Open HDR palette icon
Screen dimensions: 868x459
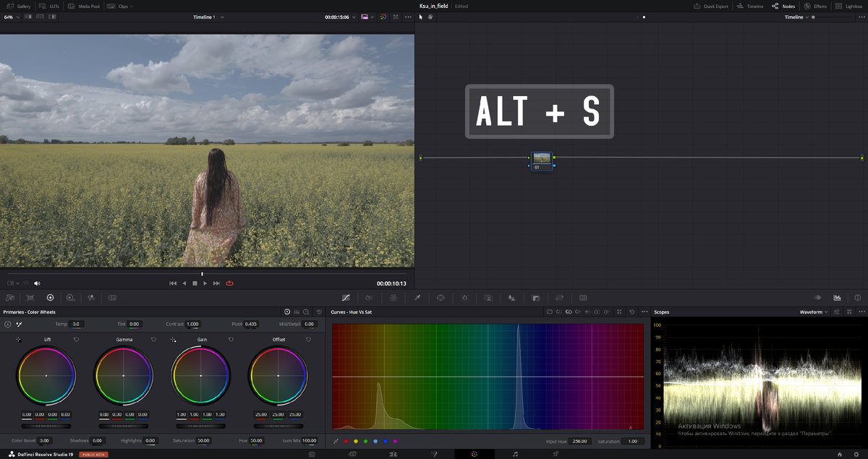tap(70, 297)
